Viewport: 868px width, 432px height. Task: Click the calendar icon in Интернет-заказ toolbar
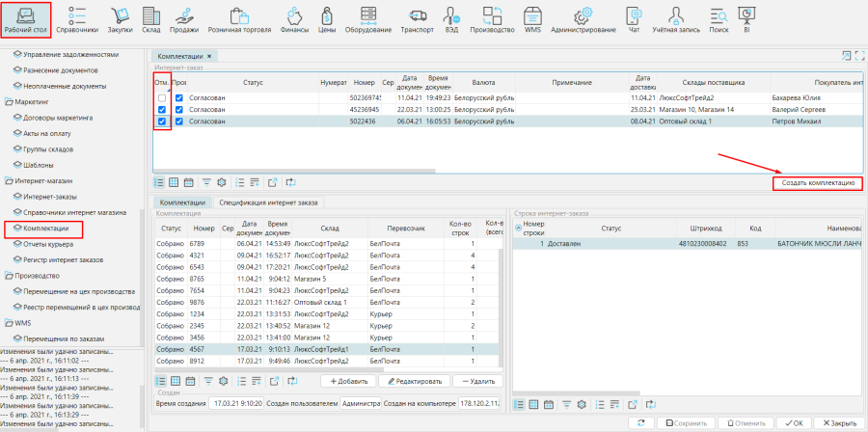click(190, 181)
